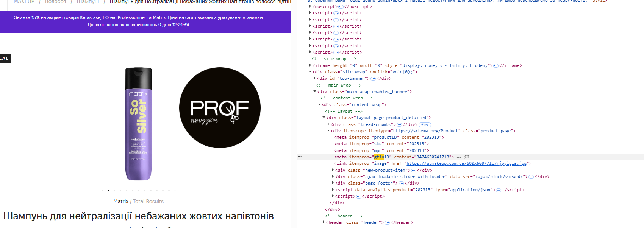
Task: Expand the new-product-item div node
Action: [x=333, y=170]
